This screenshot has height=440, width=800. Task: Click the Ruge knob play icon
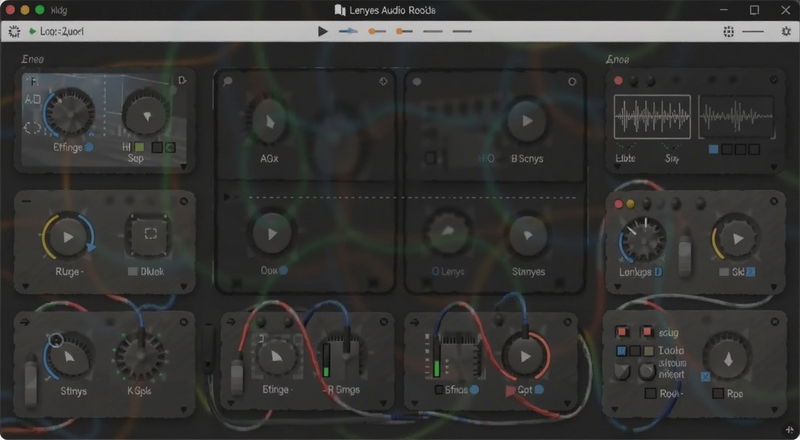point(68,237)
